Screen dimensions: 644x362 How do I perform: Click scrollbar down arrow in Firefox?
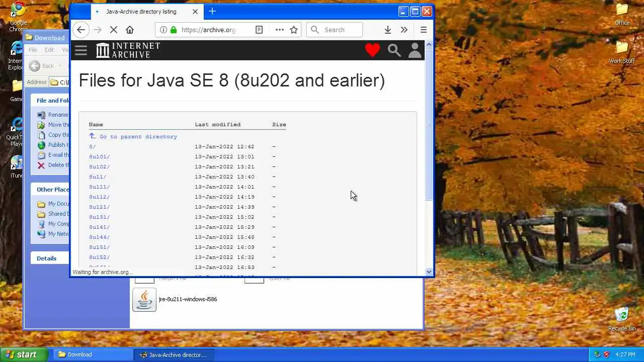(429, 272)
